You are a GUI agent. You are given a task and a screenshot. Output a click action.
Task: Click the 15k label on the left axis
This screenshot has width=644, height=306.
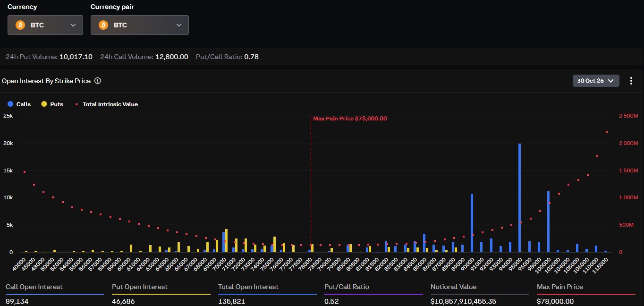pos(7,170)
